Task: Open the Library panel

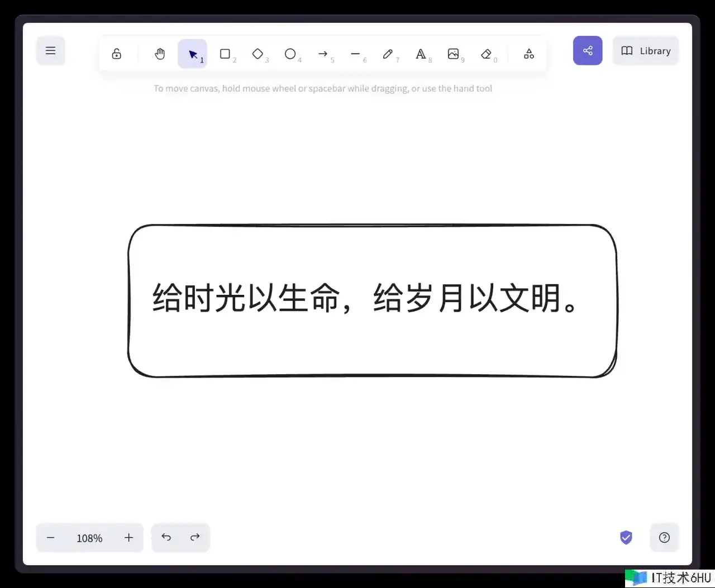Action: point(646,51)
